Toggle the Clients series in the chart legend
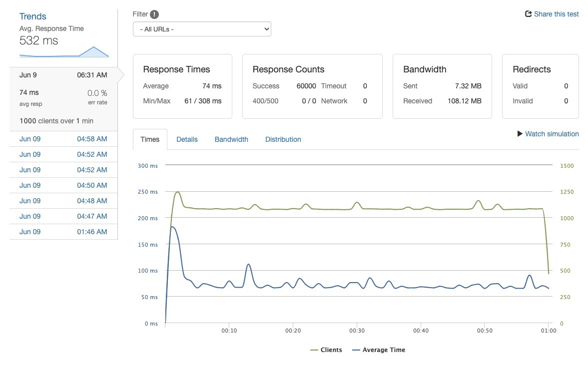The height and width of the screenshot is (365, 588). [x=326, y=350]
